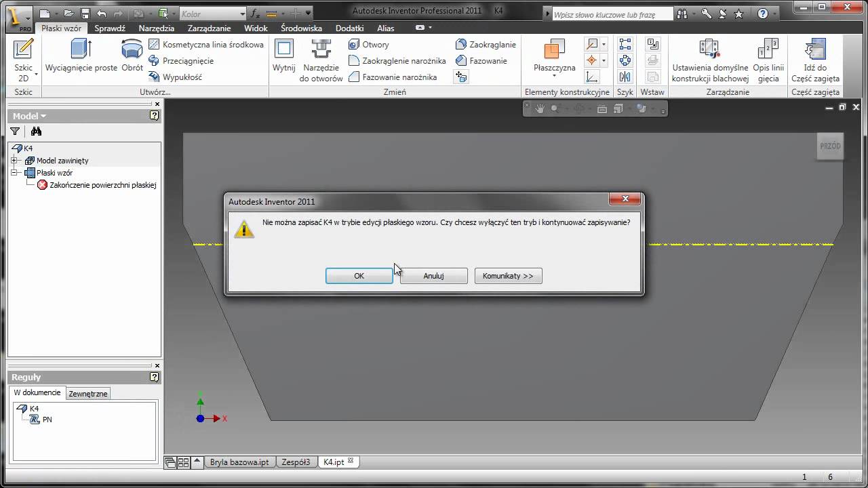Click Idź do Część zagięta
Screen dimensions: 868x488
(815, 60)
